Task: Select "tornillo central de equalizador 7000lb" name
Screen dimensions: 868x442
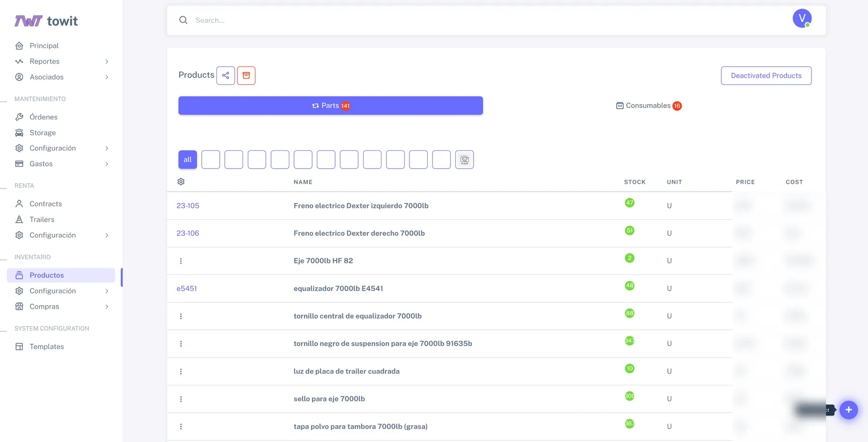Action: [357, 316]
